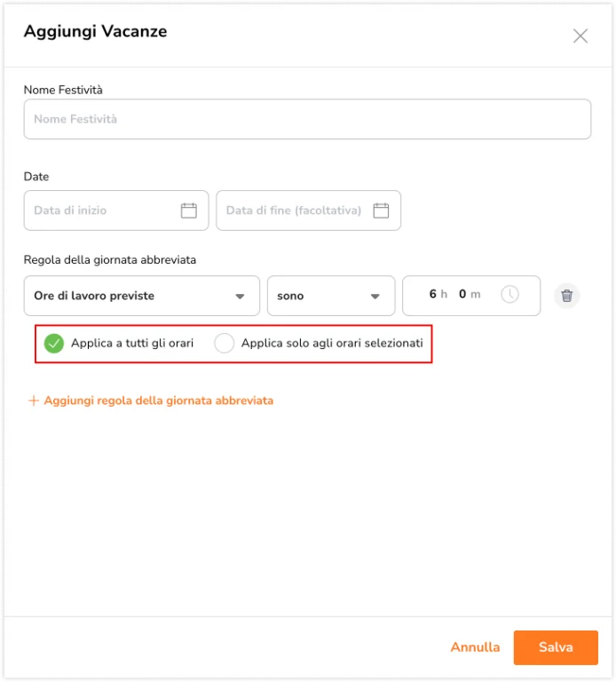Viewport: 616px width, 682px height.
Task: Save the holiday with Salva button
Action: (x=556, y=647)
